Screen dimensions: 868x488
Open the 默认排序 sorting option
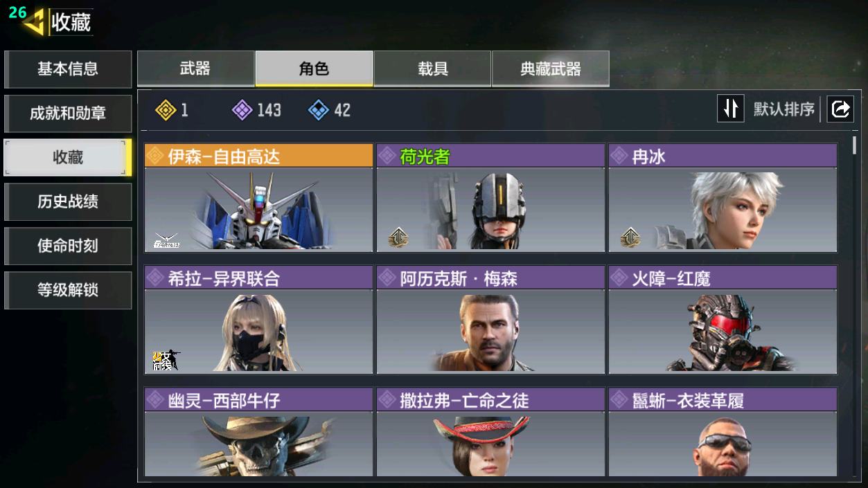click(x=783, y=109)
